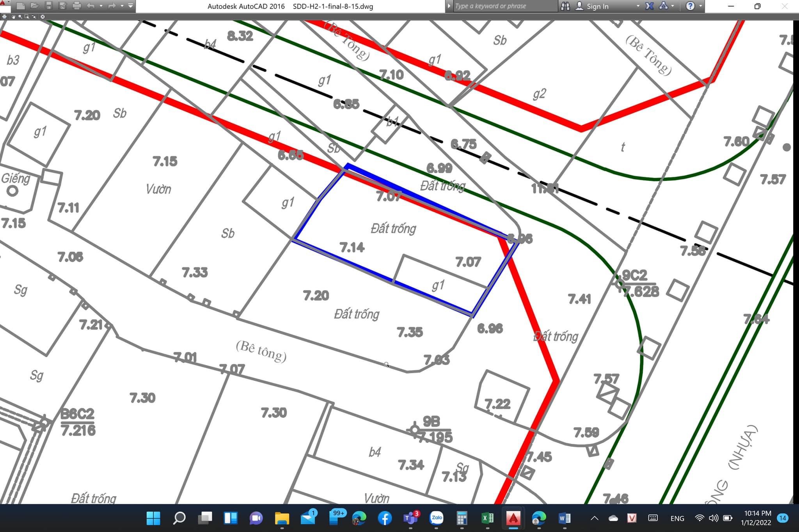This screenshot has height=532, width=799.
Task: Open the Sign In account dropdown
Action: (638, 6)
